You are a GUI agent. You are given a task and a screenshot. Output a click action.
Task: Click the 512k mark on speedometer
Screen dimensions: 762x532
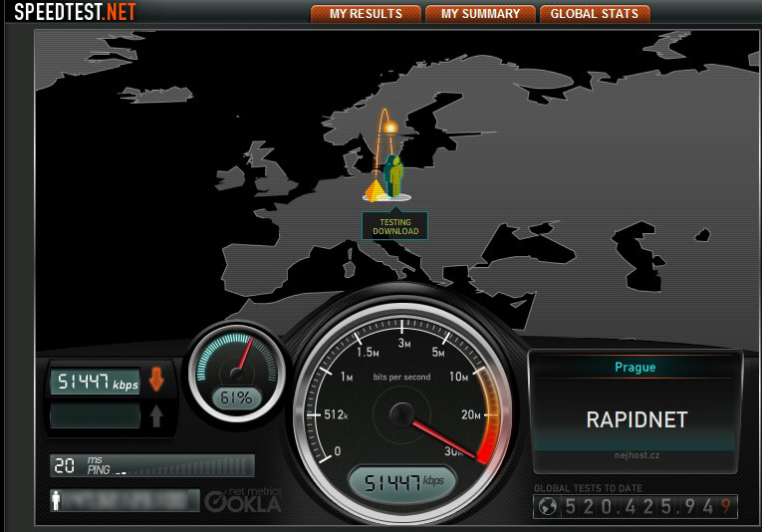(x=336, y=414)
